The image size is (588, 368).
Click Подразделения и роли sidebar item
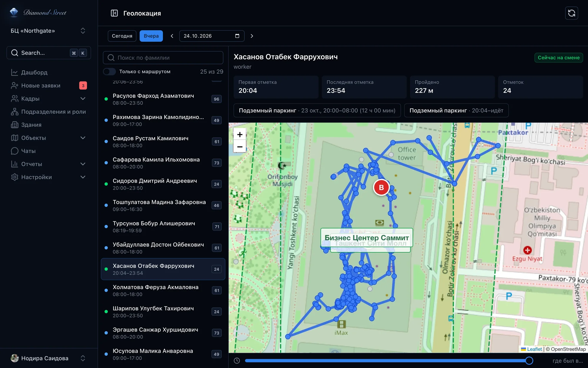pyautogui.click(x=49, y=112)
